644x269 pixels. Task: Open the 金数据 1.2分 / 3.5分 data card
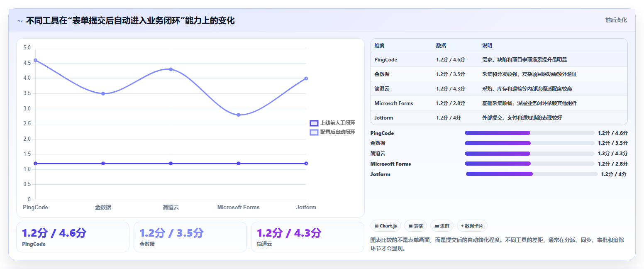pos(190,237)
